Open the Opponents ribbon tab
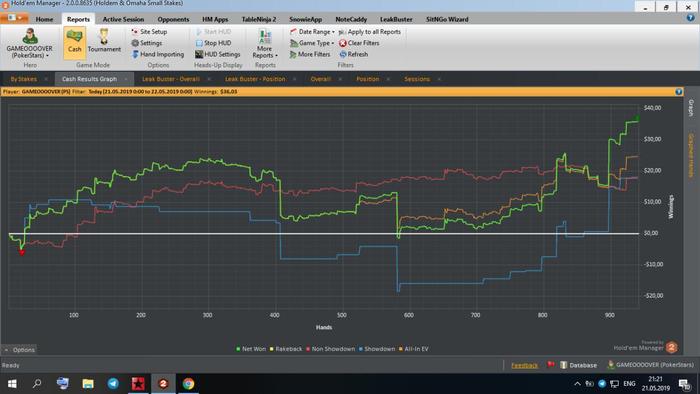Viewport: 700px width, 394px height. click(x=173, y=19)
